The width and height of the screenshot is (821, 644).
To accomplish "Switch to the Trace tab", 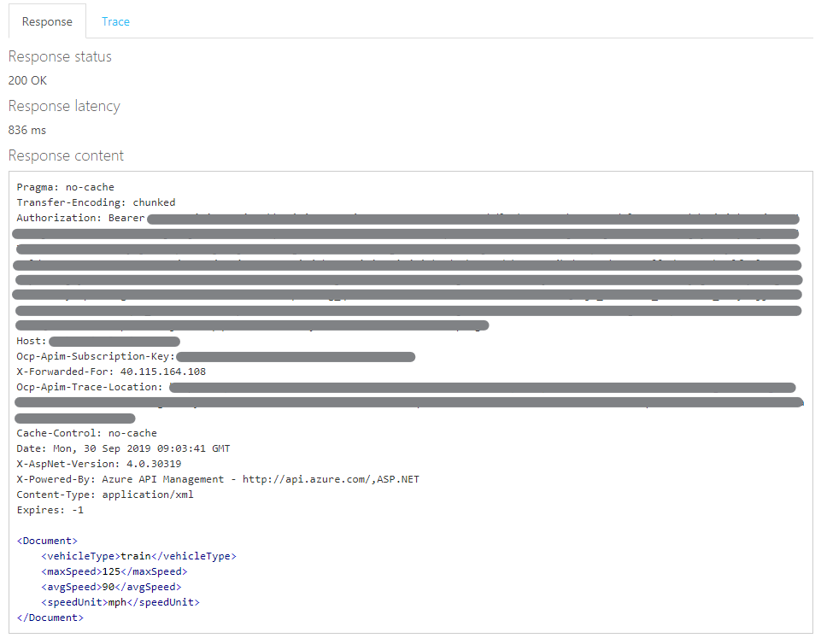I will tap(115, 21).
